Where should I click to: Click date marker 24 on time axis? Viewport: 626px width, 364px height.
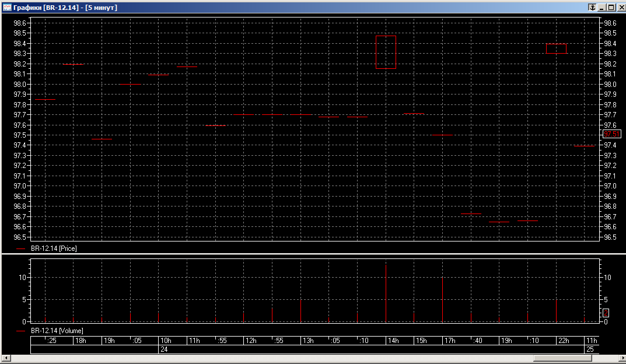coord(165,349)
